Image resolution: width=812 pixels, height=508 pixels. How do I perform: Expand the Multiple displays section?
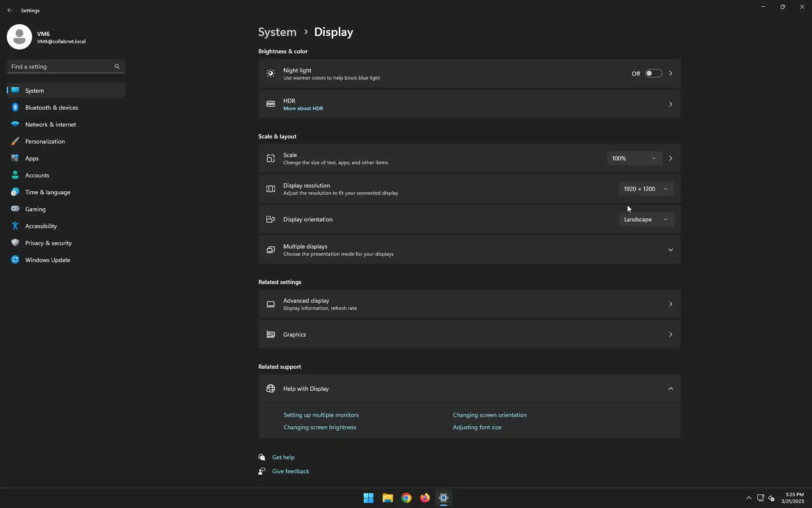tap(670, 250)
